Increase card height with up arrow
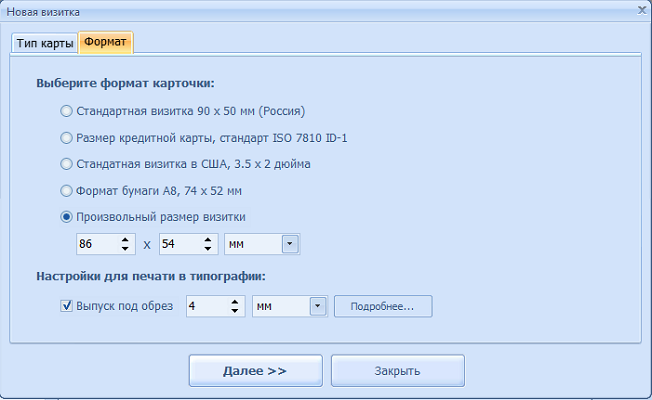Viewport: 652px width, 400px height. pyautogui.click(x=207, y=239)
